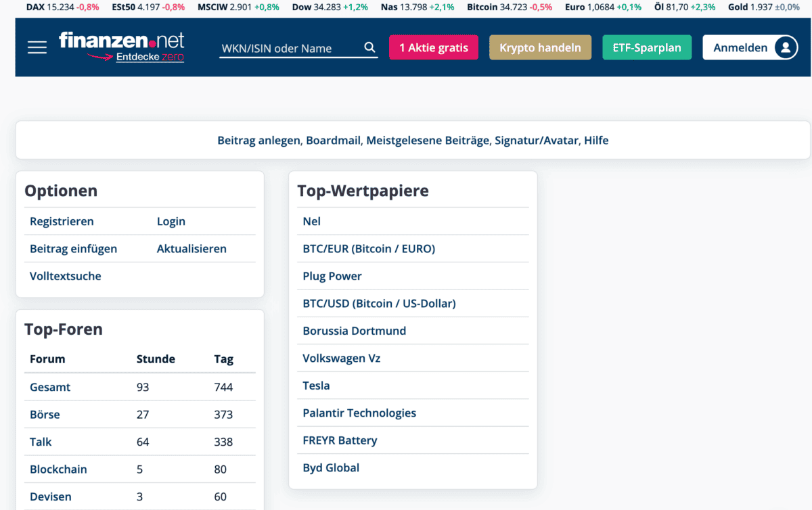
Task: Click the ETF-Sparplan button
Action: pyautogui.click(x=646, y=47)
